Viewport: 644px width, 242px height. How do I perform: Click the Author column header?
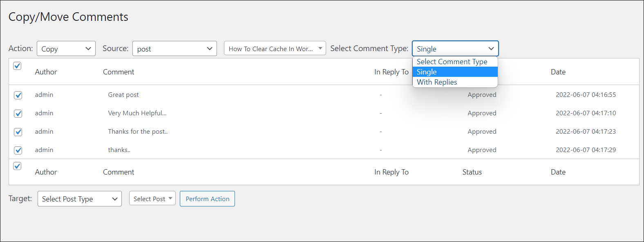[46, 72]
